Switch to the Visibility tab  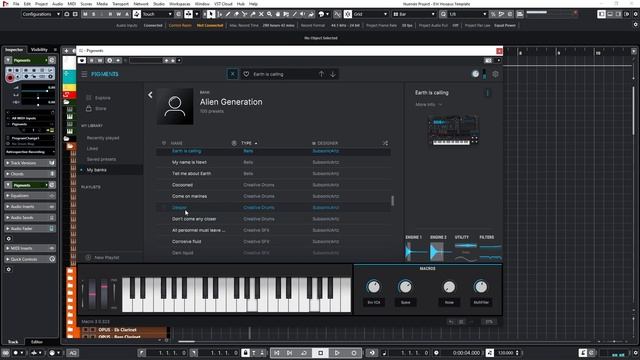point(40,49)
